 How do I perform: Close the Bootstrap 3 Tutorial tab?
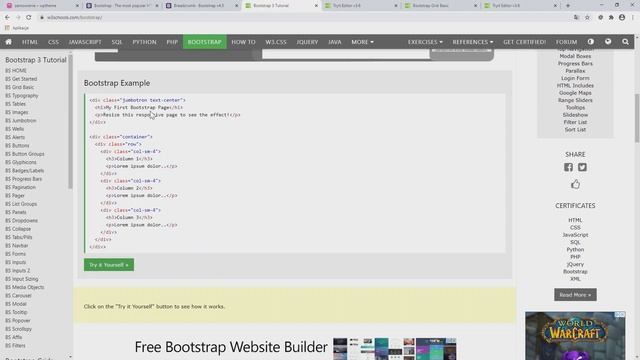tap(316, 6)
